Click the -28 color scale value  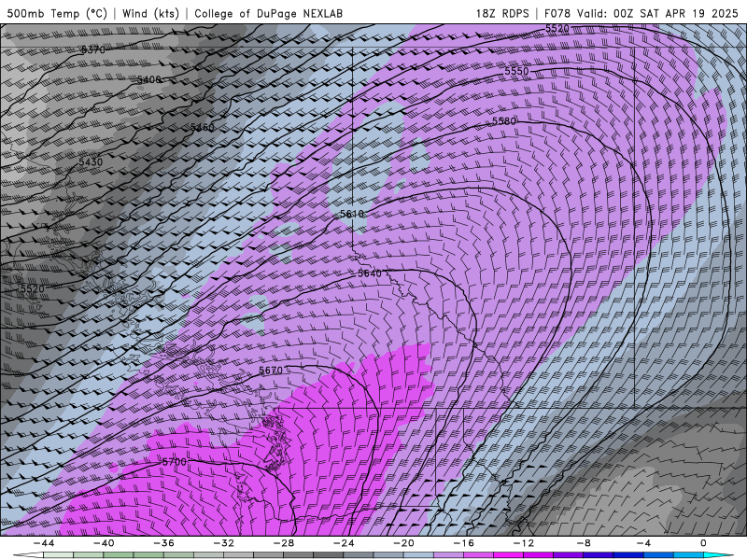coord(284,543)
